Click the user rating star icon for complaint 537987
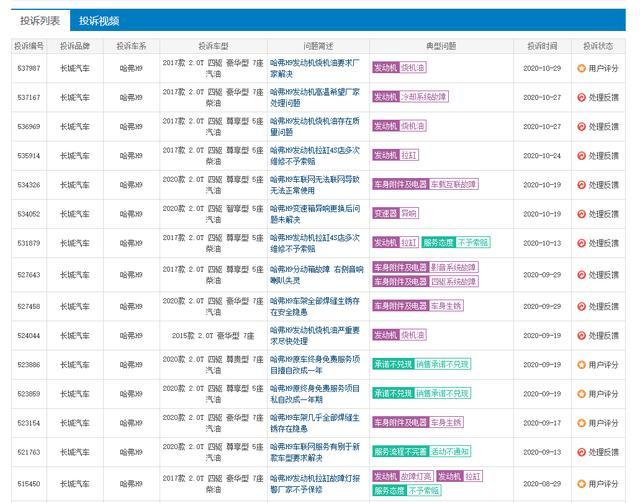 click(x=581, y=68)
